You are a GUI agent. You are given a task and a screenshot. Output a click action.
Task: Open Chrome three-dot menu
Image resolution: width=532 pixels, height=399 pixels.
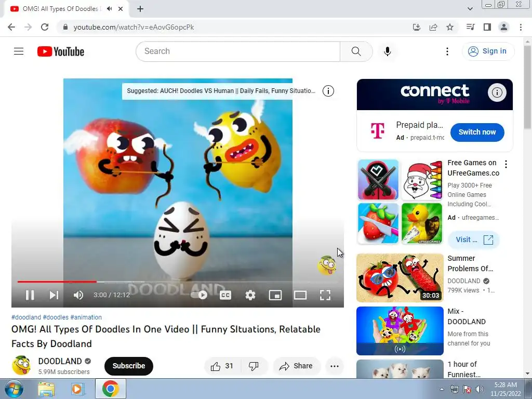click(521, 27)
